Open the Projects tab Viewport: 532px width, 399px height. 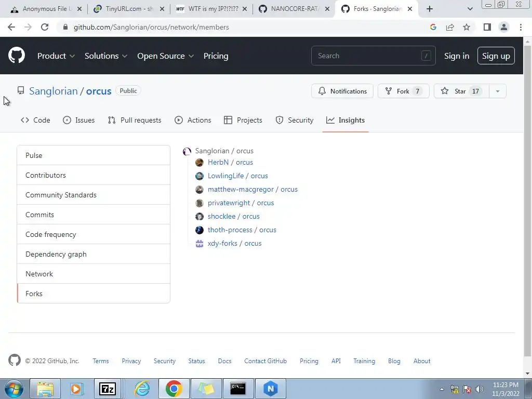[243, 120]
